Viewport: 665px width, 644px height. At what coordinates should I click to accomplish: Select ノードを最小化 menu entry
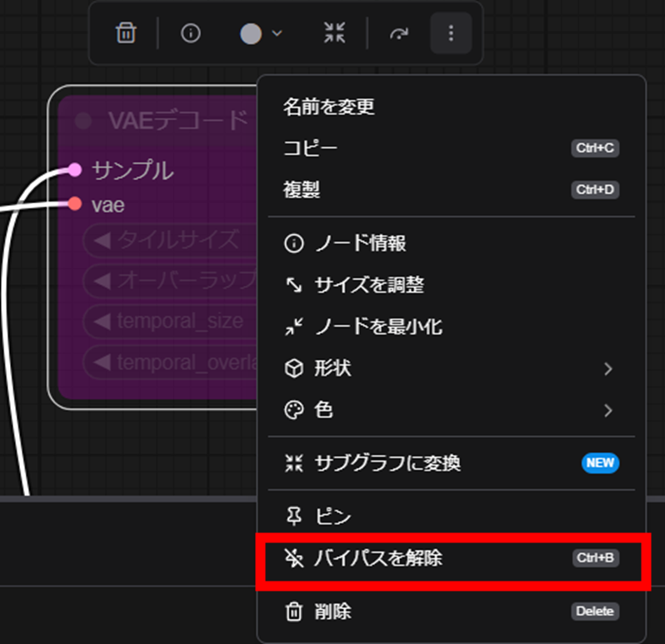pos(452,327)
